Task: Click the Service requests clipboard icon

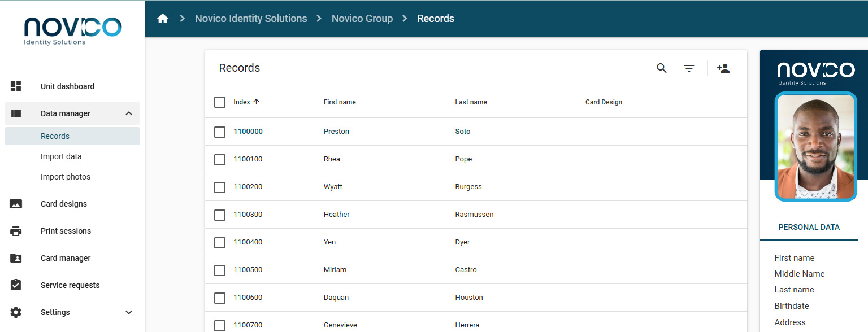Action: [x=16, y=285]
